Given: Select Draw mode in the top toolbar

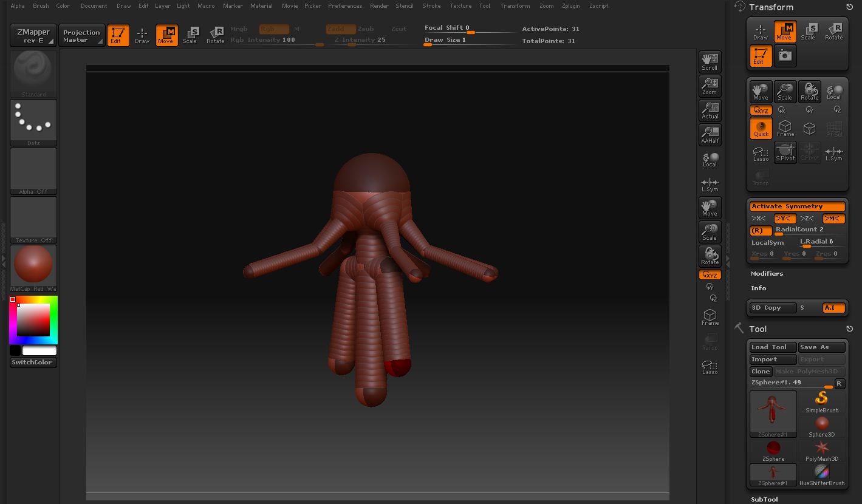Looking at the screenshot, I should tap(142, 35).
